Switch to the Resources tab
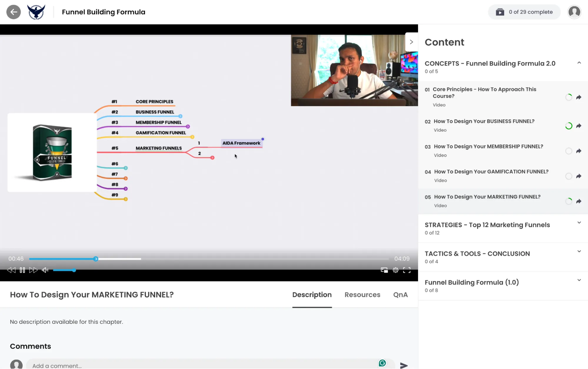Viewport: 588px width, 369px height. [362, 295]
